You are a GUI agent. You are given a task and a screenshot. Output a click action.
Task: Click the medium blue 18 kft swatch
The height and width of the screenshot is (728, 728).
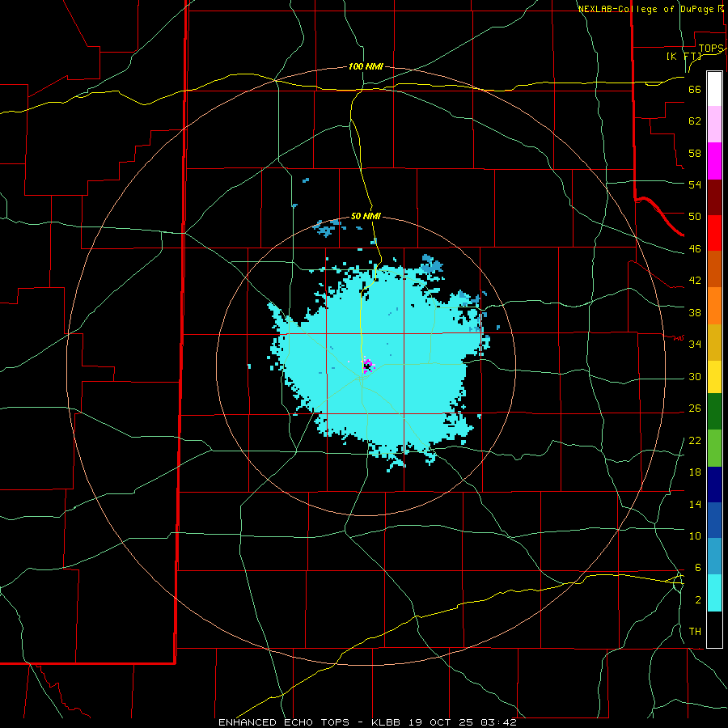click(x=714, y=520)
